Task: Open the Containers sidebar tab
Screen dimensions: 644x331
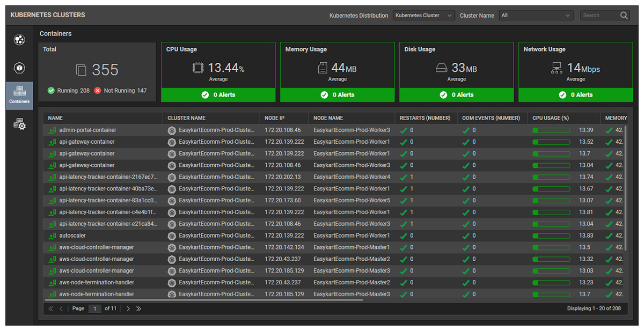Action: point(19,95)
